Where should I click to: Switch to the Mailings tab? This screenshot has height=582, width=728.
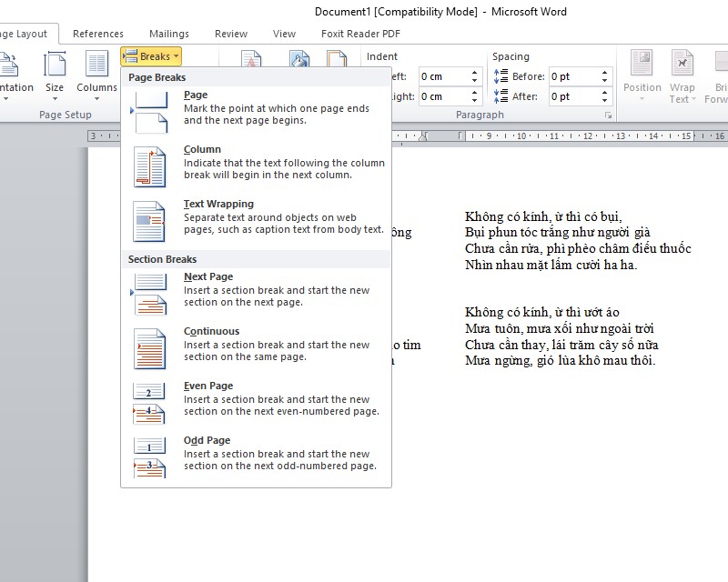169,34
